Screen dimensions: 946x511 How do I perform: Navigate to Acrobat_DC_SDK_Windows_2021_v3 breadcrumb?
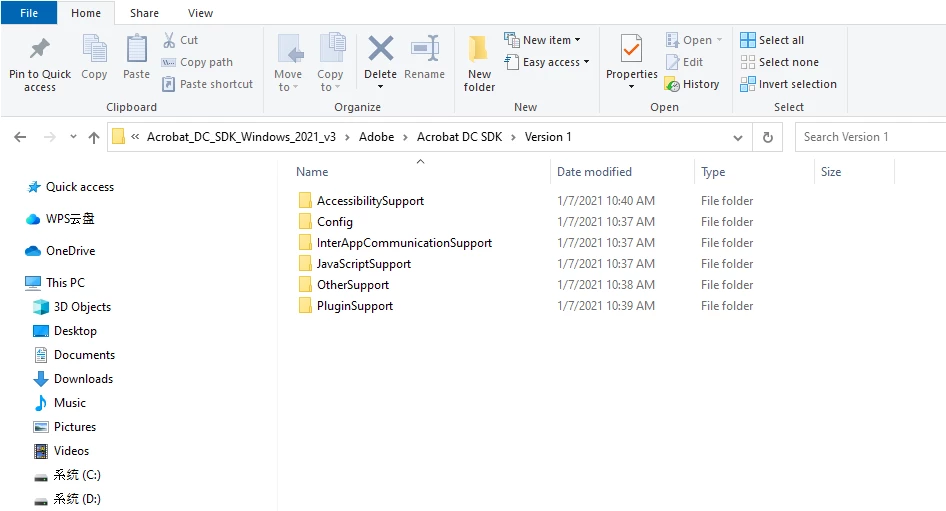[241, 137]
